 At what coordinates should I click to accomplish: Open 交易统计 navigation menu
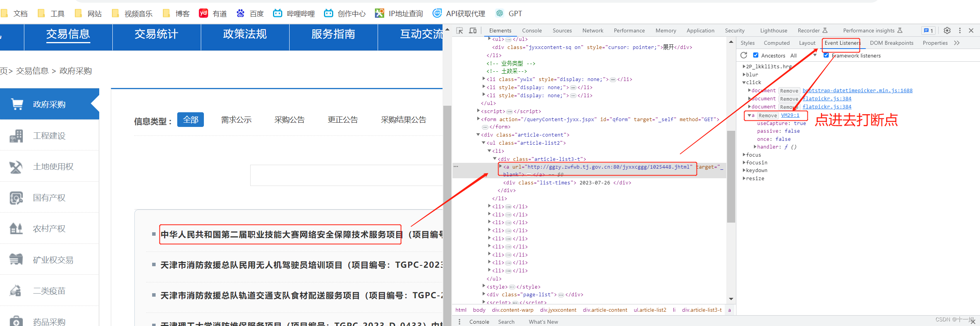[x=156, y=34]
